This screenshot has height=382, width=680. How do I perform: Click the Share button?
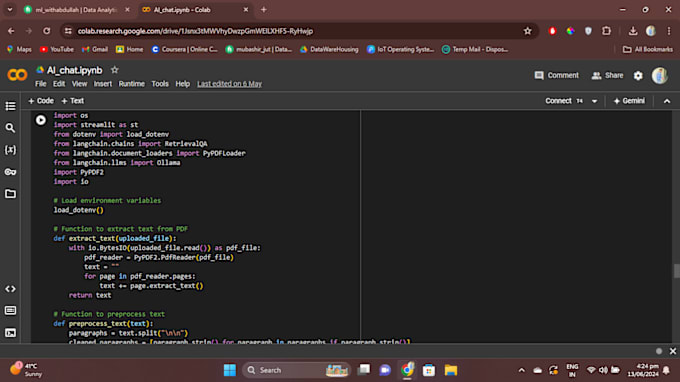(x=608, y=75)
